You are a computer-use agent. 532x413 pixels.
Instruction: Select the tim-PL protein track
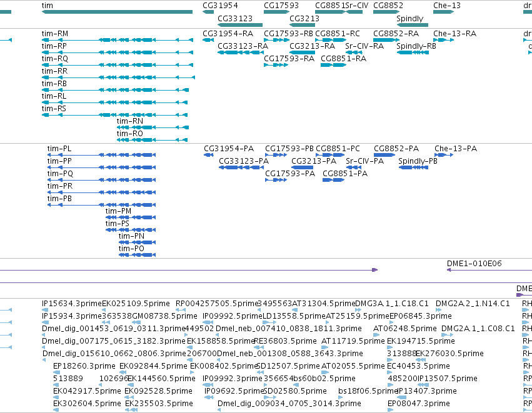[x=101, y=155]
